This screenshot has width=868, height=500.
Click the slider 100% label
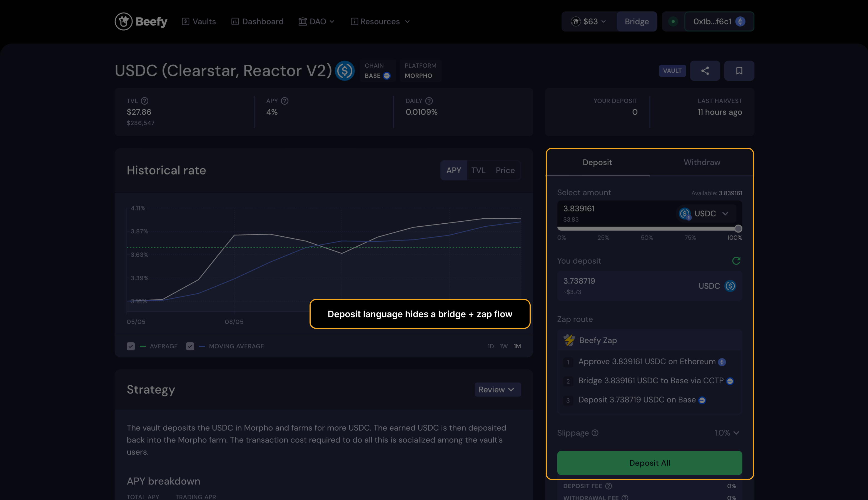pos(734,237)
